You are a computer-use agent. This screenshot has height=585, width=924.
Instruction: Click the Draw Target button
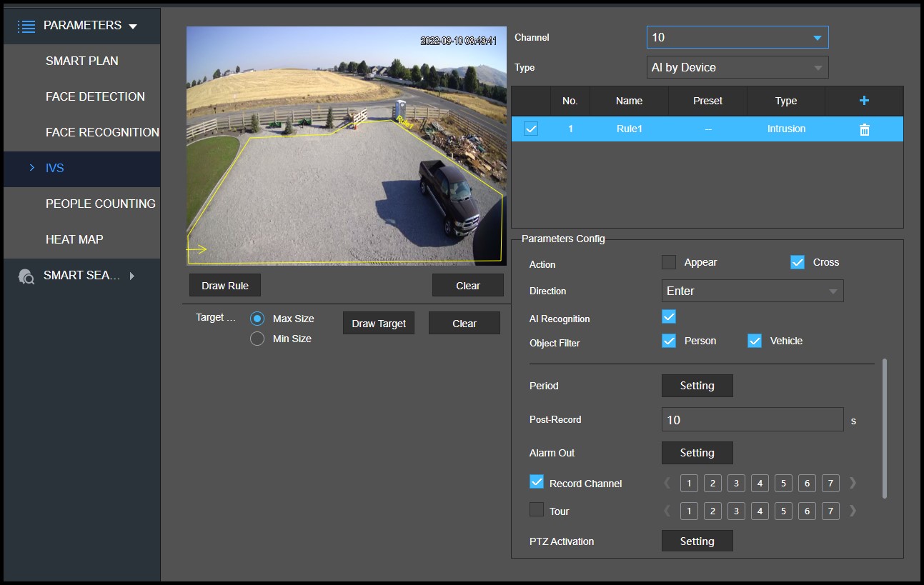tap(379, 323)
